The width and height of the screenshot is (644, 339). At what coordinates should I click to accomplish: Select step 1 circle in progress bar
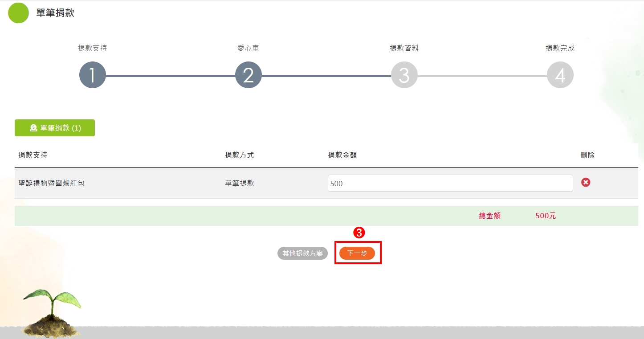(92, 75)
